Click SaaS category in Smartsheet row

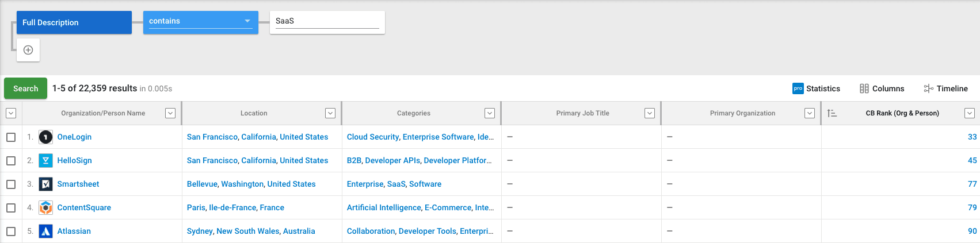tap(396, 184)
